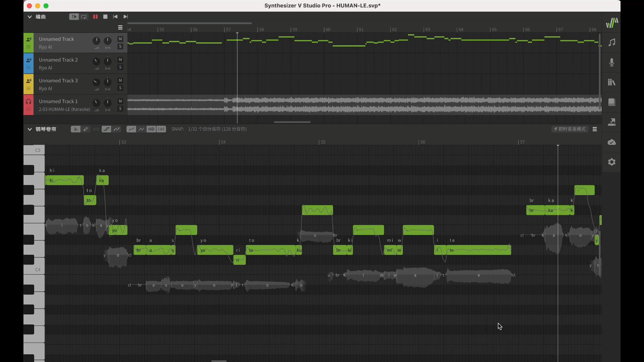
Task: Click the microphone record icon on right sidebar
Action: coord(612,62)
